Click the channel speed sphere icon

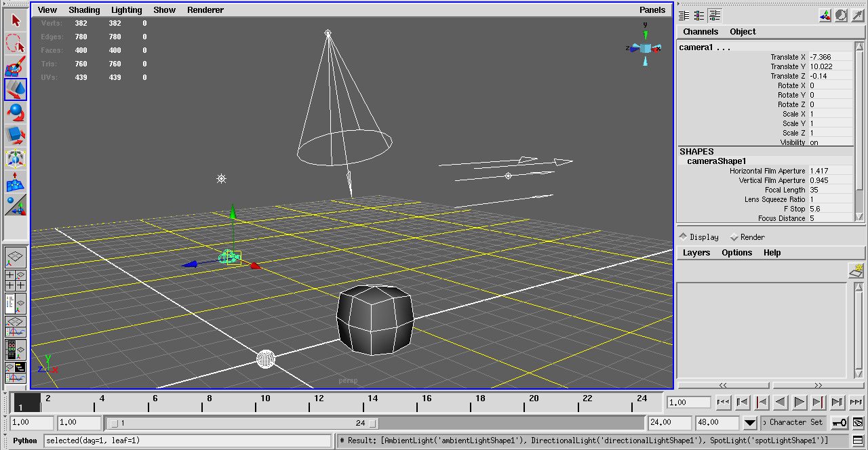point(842,16)
